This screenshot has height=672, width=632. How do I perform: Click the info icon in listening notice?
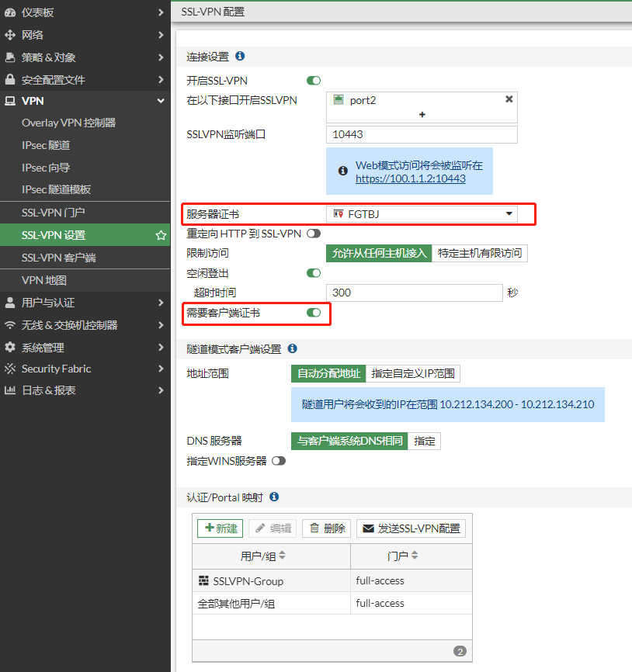click(x=343, y=171)
